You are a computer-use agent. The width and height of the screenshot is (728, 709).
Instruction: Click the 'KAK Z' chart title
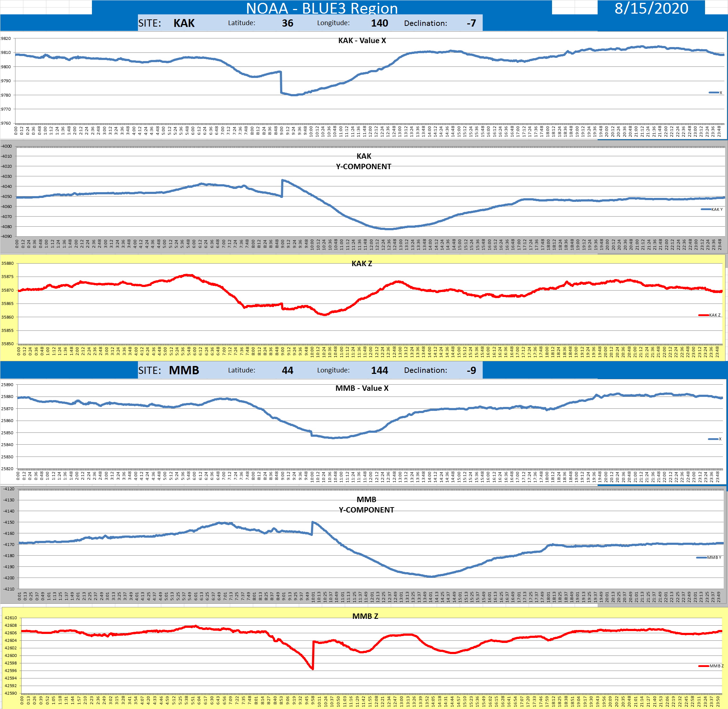(x=362, y=263)
